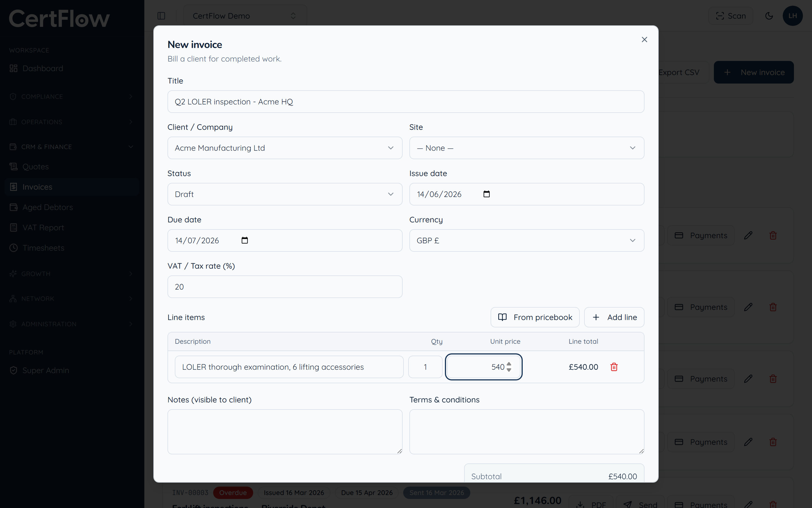
Task: Click the Invoices icon in sidebar
Action: pyautogui.click(x=14, y=187)
